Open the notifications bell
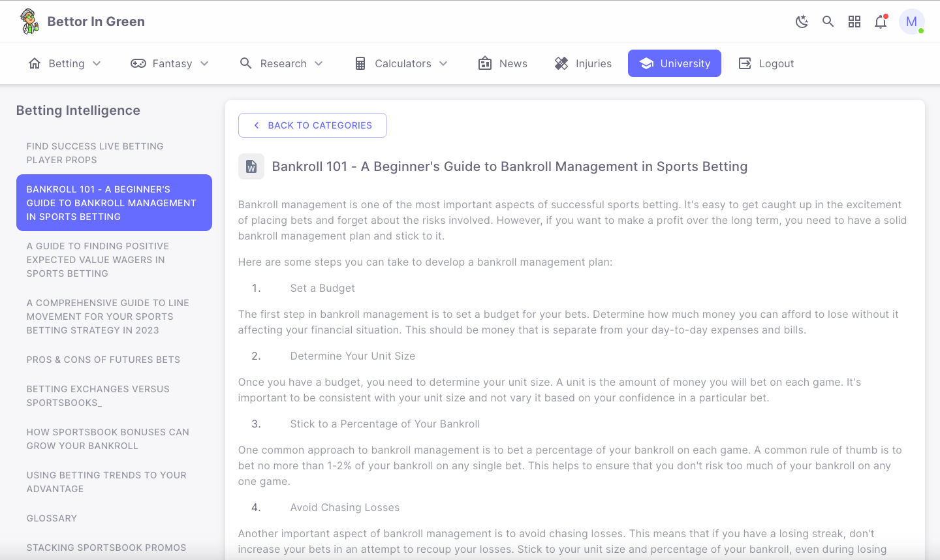Screen dimensions: 940x560 tap(881, 22)
